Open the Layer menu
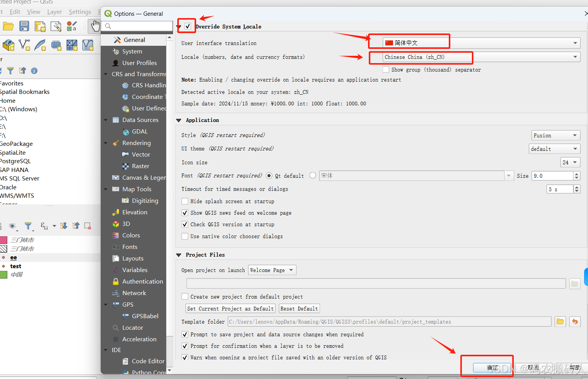588x379 pixels. coord(55,12)
